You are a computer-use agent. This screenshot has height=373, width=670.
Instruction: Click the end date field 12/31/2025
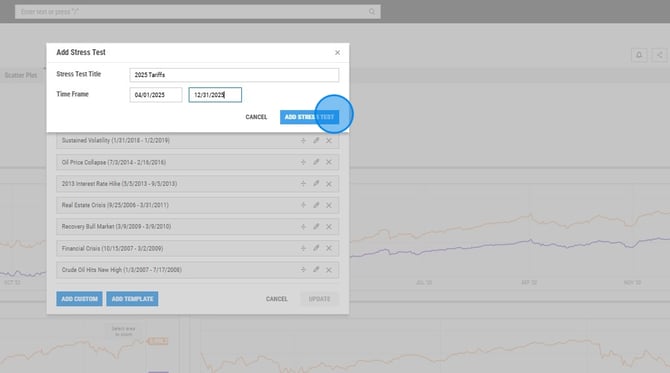click(215, 95)
